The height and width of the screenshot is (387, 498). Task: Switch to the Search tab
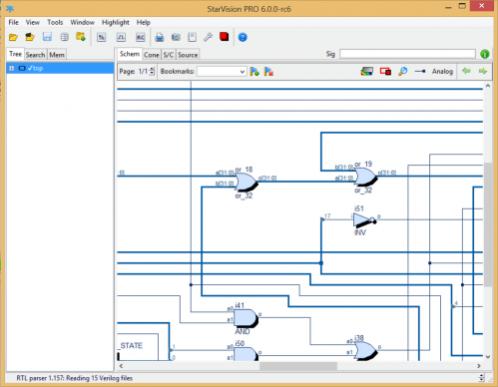(x=35, y=55)
